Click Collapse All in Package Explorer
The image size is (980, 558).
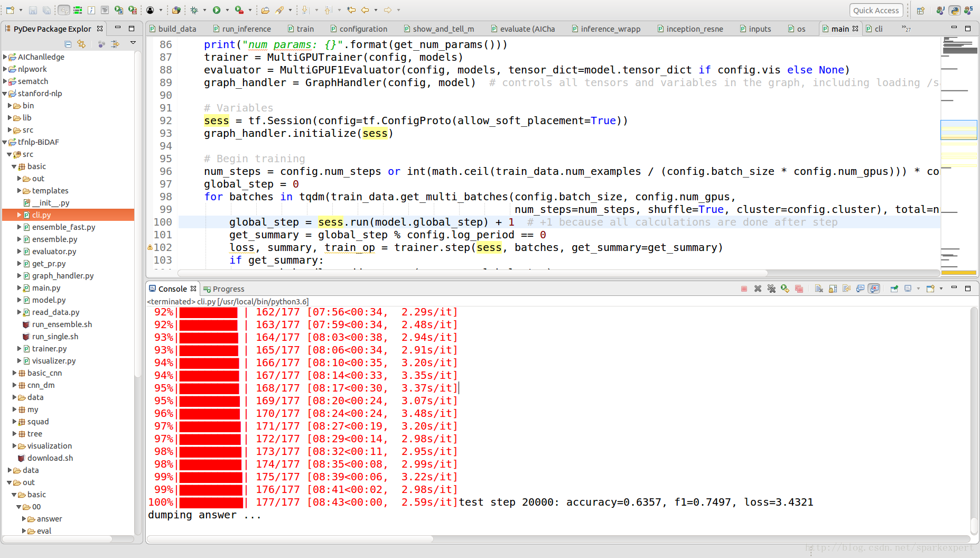(x=68, y=44)
